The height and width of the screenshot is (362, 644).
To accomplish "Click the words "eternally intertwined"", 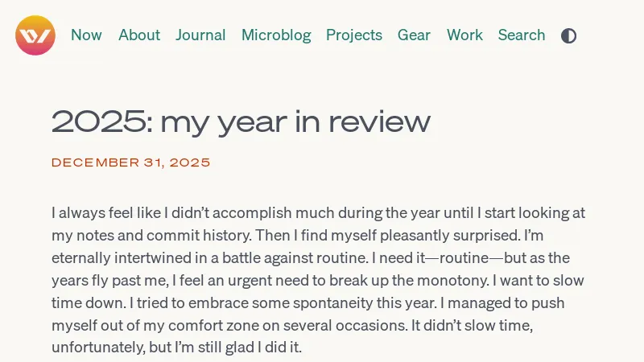I will click(x=119, y=258).
